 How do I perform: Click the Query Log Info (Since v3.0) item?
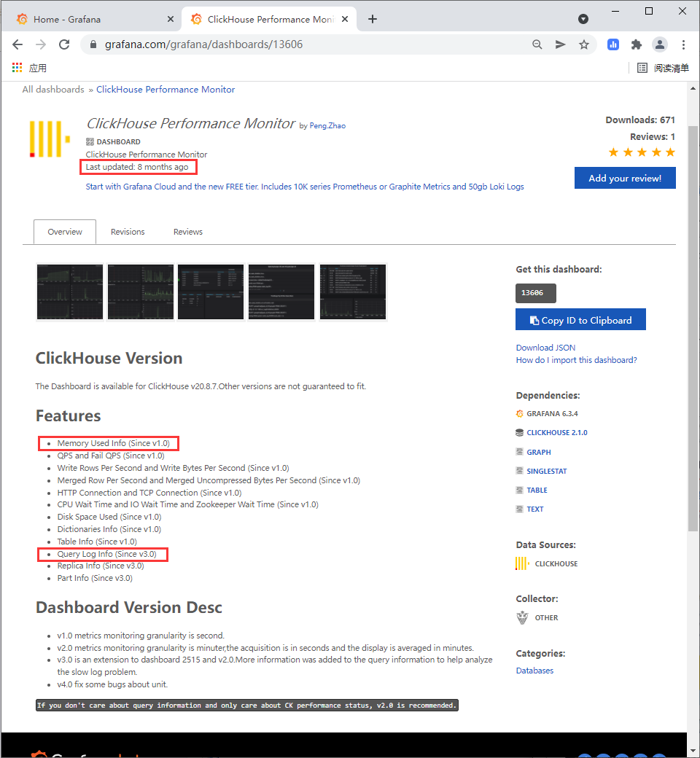tap(107, 554)
